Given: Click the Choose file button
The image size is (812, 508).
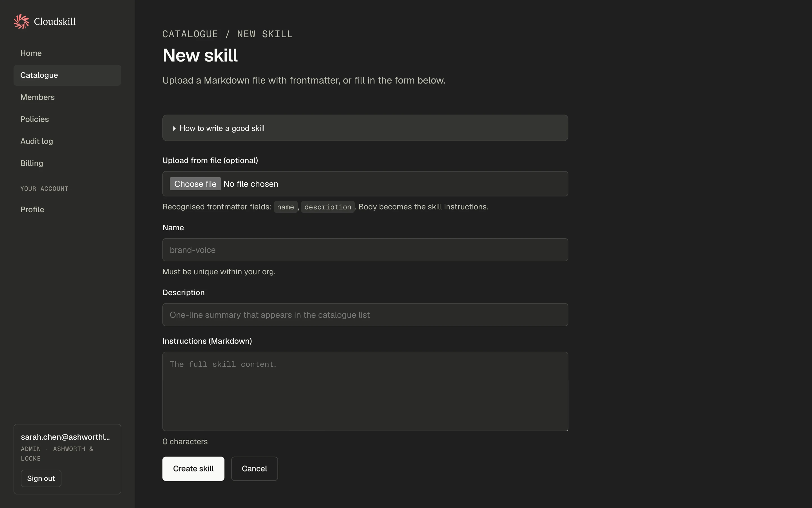Looking at the screenshot, I should point(195,184).
